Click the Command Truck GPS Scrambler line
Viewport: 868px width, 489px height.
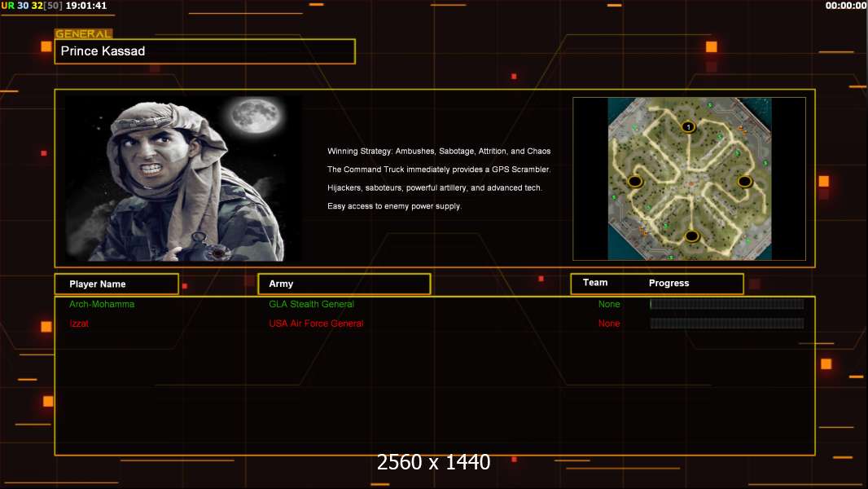[439, 170]
